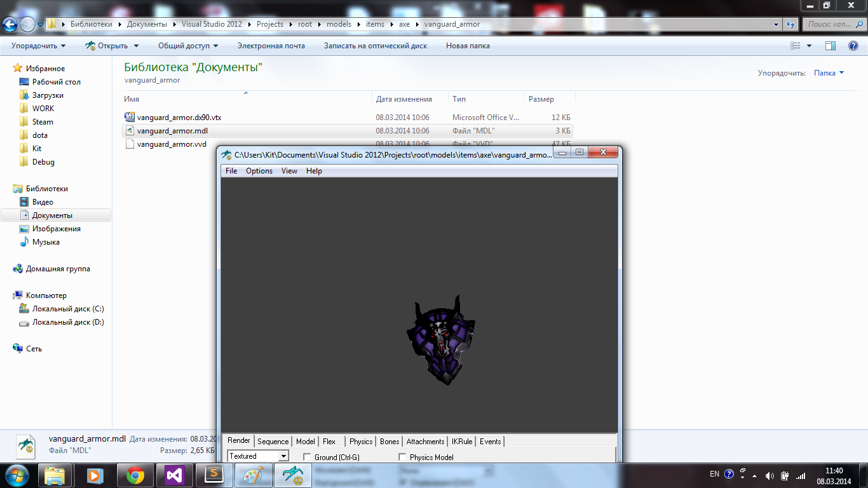Open the Общий доступ menu
This screenshot has height=488, width=868.
coord(188,46)
